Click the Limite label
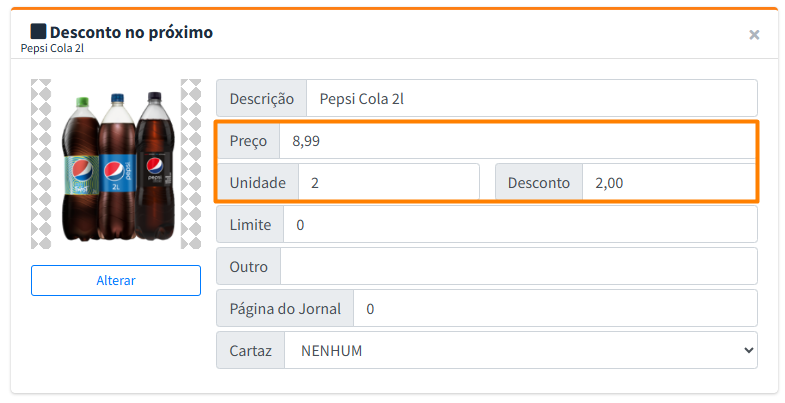This screenshot has width=785, height=403. pos(250,225)
